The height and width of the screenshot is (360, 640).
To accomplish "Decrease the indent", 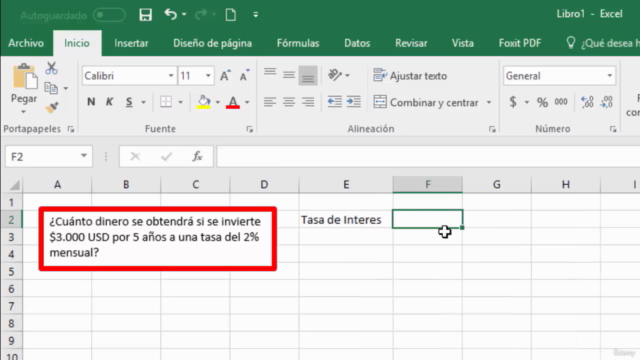I will (x=335, y=102).
